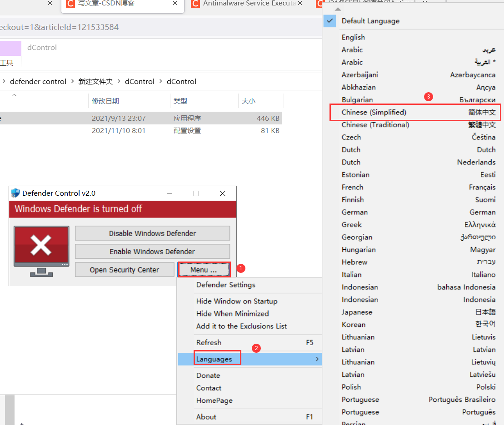Open the Languages menu item
Viewport: 504px width, 425px height.
(x=250, y=359)
